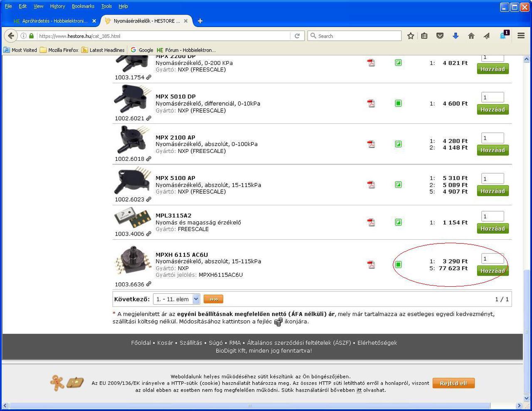The height and width of the screenshot is (411, 532).
Task: Open the MPL3115A2 product title
Action: click(173, 216)
